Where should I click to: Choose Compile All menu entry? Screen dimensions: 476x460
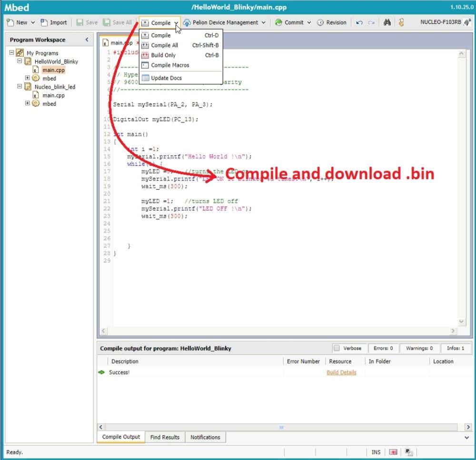pyautogui.click(x=180, y=45)
